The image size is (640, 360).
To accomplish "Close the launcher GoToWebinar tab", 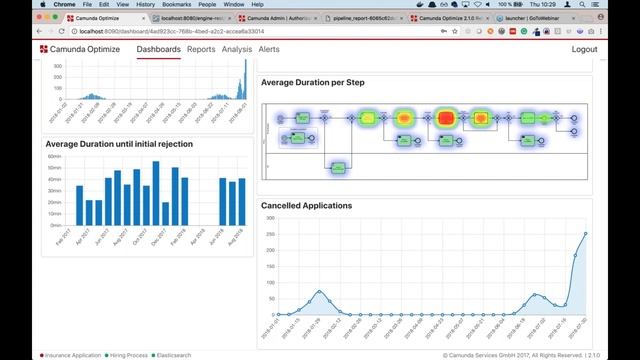I will pos(573,18).
